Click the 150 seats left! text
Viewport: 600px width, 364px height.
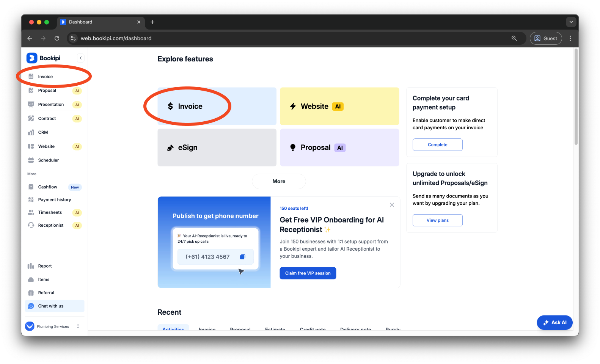pos(294,209)
